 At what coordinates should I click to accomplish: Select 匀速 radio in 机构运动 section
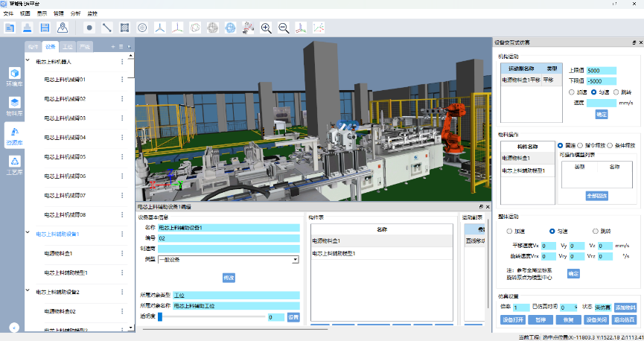click(593, 92)
